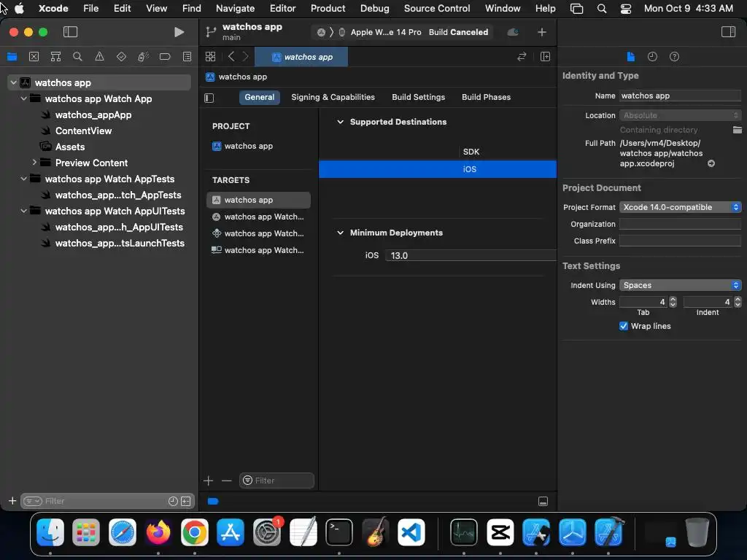Screen dimensions: 747x560
Task: Collapse the watchos app Watch App group
Action: point(24,98)
